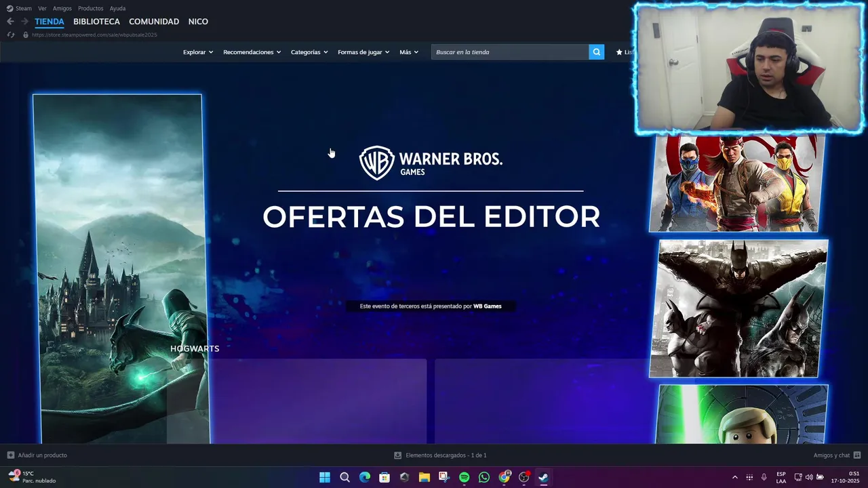Open the NICO profile tab

[198, 22]
